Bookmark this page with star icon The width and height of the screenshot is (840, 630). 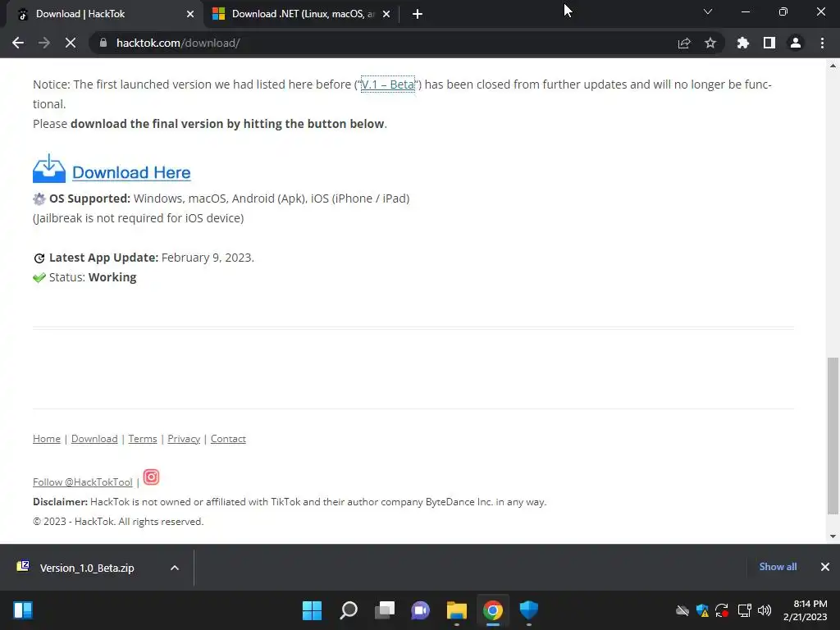point(710,43)
